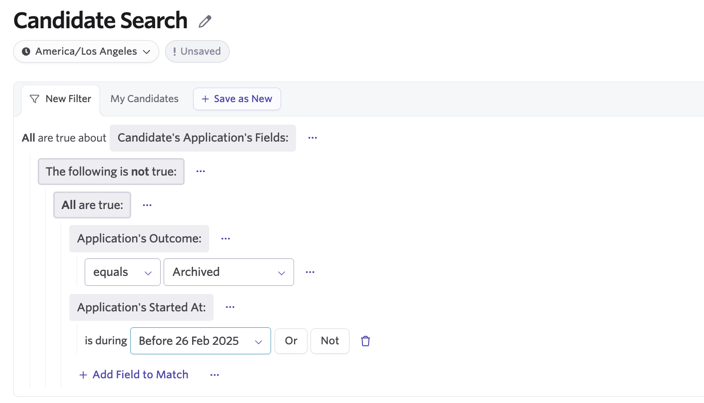Click the funnel icon on New Filter tab

pyautogui.click(x=35, y=99)
